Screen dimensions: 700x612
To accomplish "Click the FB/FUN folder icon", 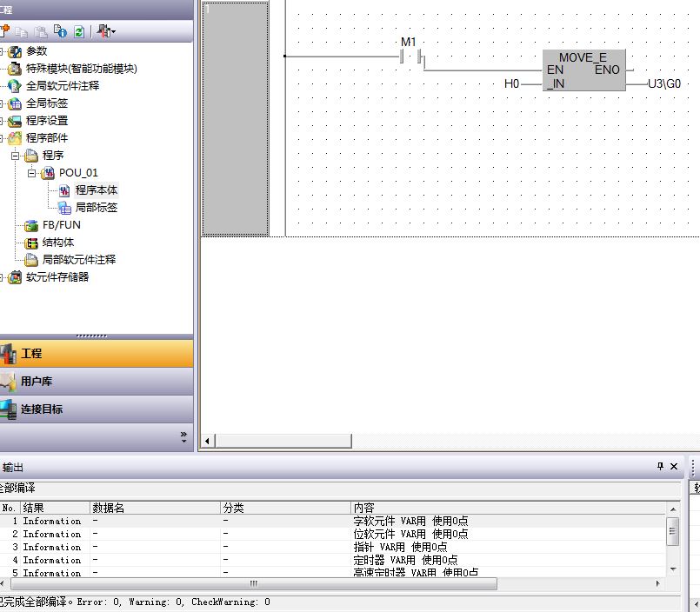I will tap(31, 225).
